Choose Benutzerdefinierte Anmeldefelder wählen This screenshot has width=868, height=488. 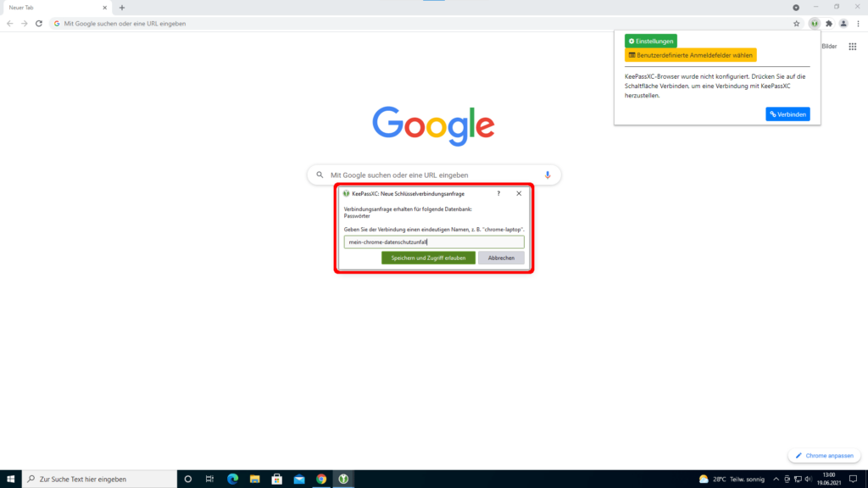[x=690, y=55]
